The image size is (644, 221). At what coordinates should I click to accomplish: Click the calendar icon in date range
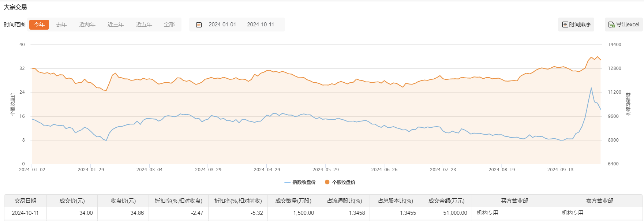point(199,25)
